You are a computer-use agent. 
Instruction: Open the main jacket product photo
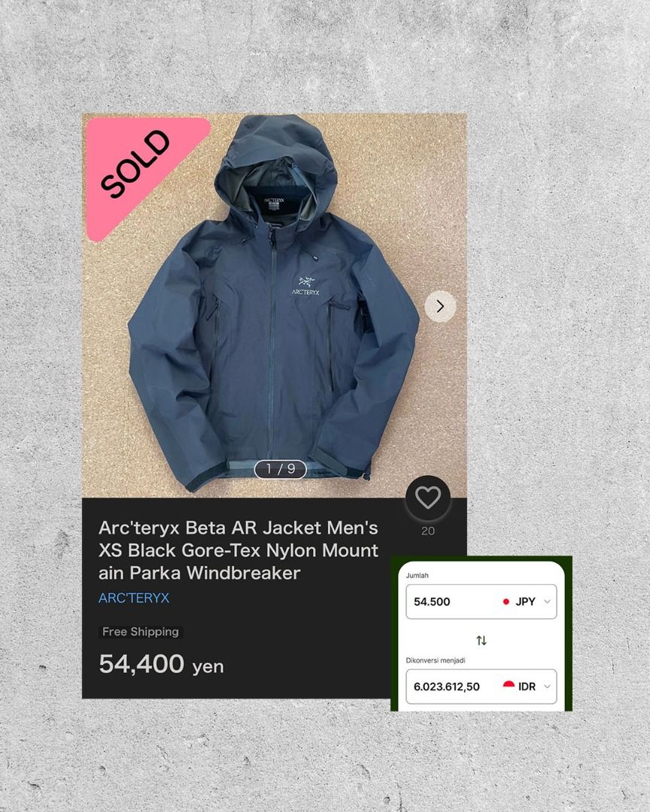pos(274,305)
